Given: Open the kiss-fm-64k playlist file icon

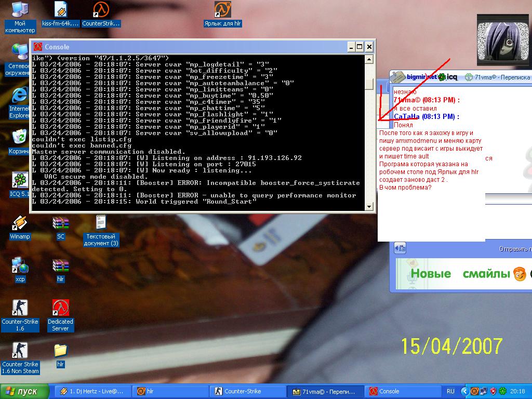Looking at the screenshot, I should click(x=60, y=14).
